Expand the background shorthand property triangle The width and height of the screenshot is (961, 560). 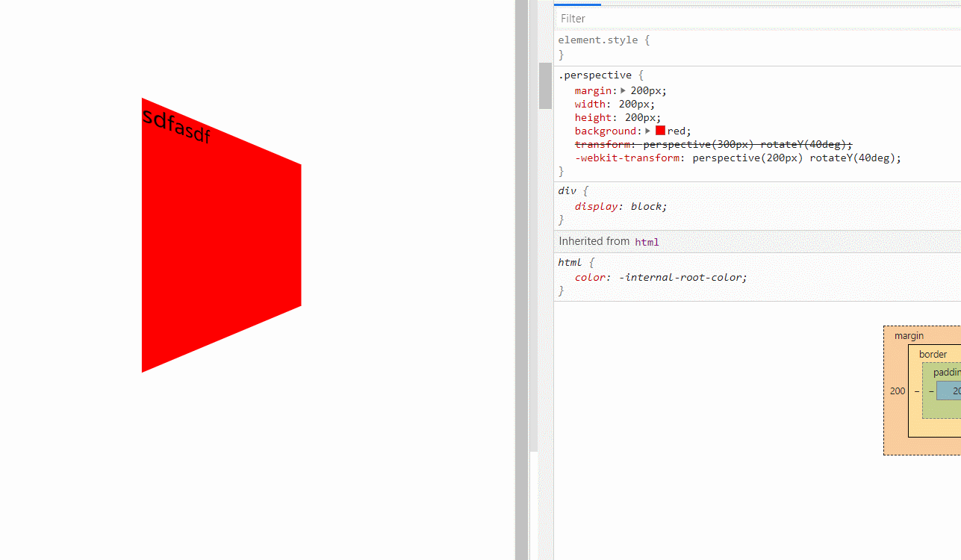pos(649,131)
